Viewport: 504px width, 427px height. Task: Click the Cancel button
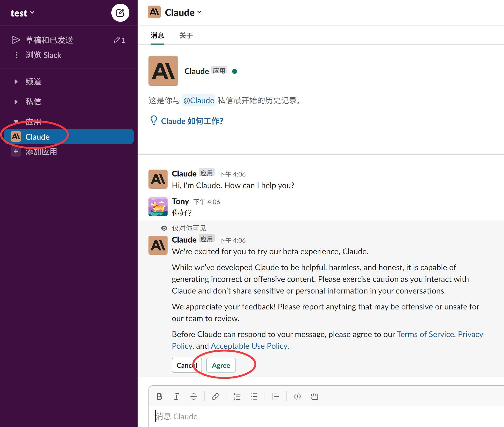(187, 365)
